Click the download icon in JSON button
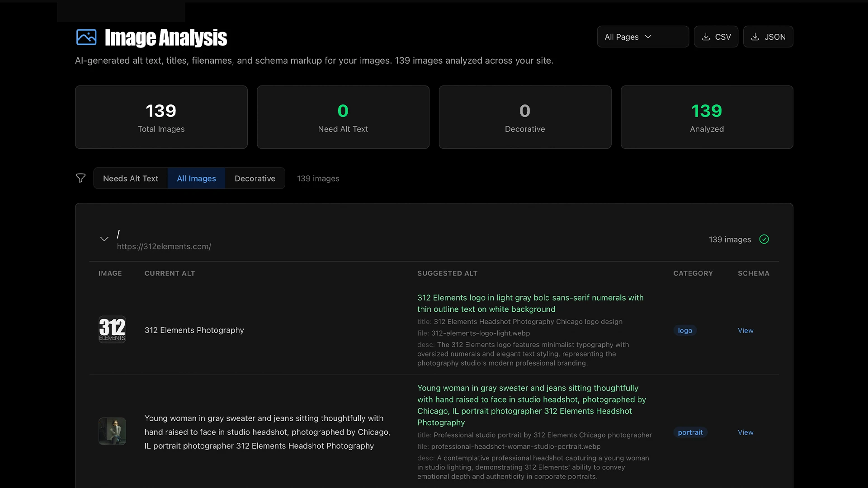Image resolution: width=868 pixels, height=488 pixels. (755, 37)
